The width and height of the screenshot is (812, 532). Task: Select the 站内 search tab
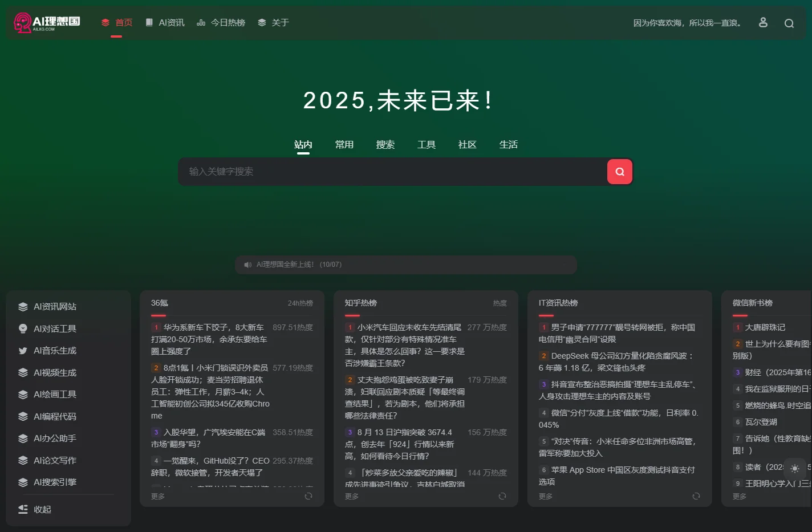coord(303,145)
